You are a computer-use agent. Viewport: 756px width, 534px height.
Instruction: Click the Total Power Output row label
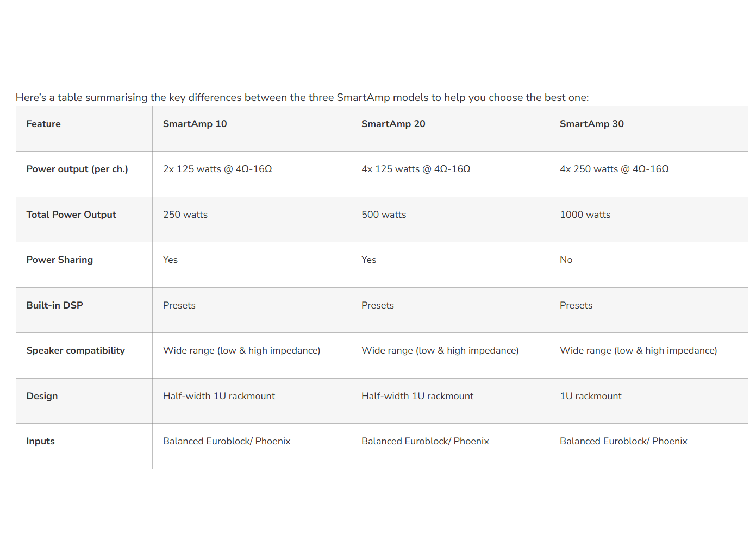click(x=71, y=215)
